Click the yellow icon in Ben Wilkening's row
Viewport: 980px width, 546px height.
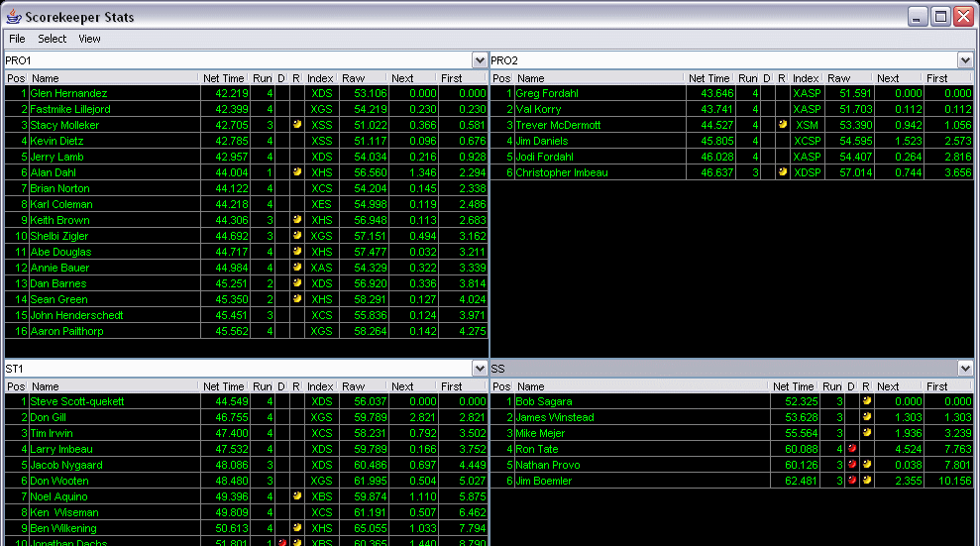(x=297, y=528)
